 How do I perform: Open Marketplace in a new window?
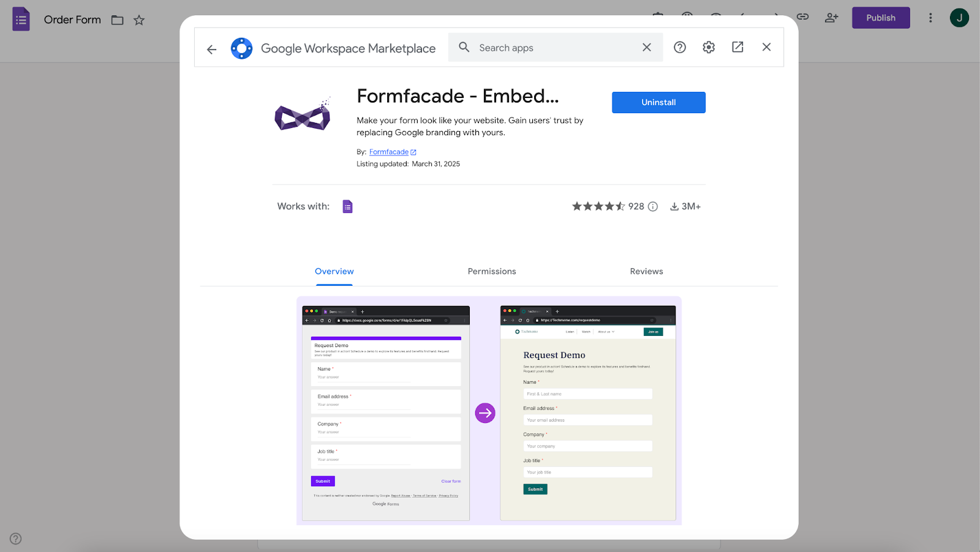(x=737, y=47)
